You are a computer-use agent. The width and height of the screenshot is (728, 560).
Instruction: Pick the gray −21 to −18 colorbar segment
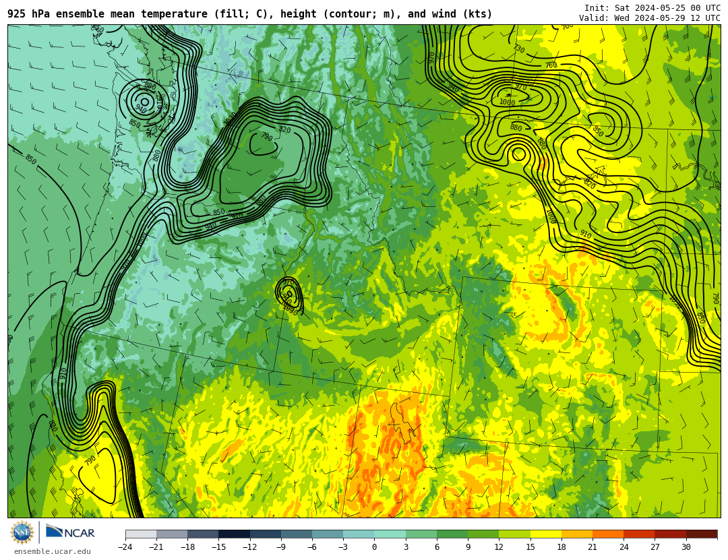(173, 534)
